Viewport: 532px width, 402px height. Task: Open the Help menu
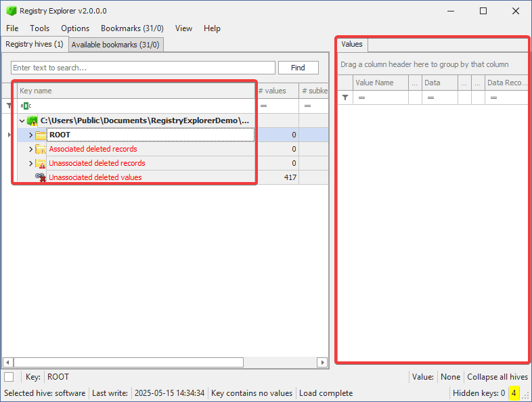(212, 28)
